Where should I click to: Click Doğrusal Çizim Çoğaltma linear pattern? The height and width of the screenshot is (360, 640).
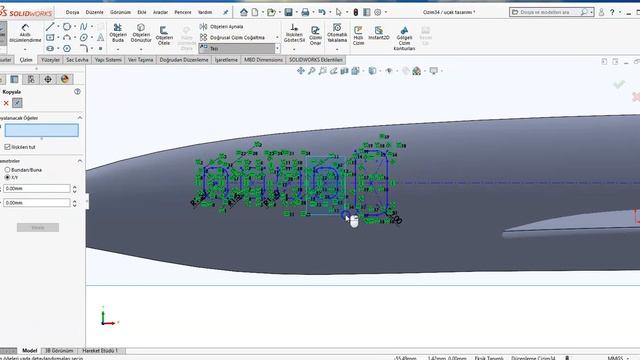pyautogui.click(x=232, y=38)
